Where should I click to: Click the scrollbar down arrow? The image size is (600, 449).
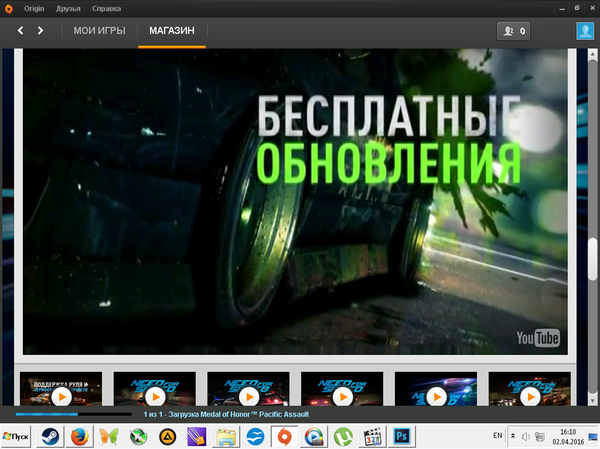pos(592,400)
